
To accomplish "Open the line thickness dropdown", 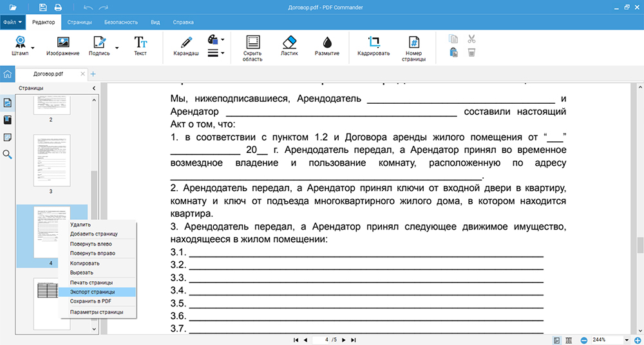I will click(216, 53).
